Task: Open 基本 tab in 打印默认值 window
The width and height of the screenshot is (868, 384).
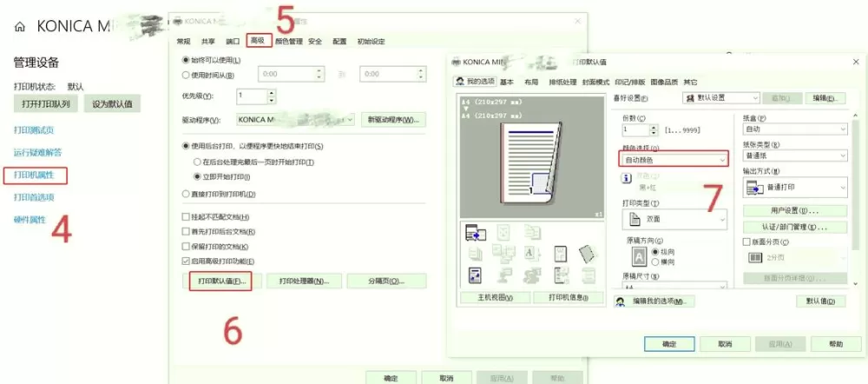Action: [x=507, y=82]
